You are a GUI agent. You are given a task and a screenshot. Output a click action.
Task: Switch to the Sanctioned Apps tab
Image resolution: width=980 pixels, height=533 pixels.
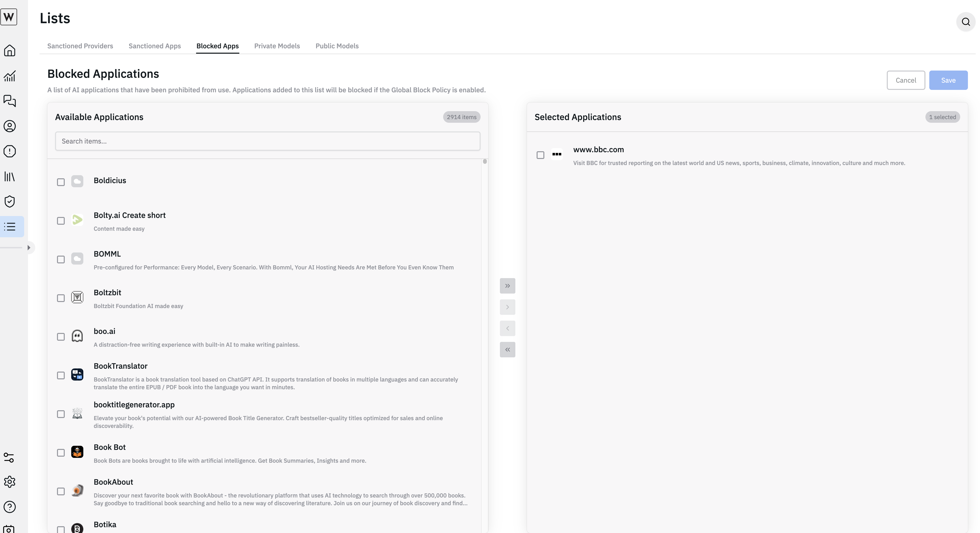pyautogui.click(x=155, y=46)
